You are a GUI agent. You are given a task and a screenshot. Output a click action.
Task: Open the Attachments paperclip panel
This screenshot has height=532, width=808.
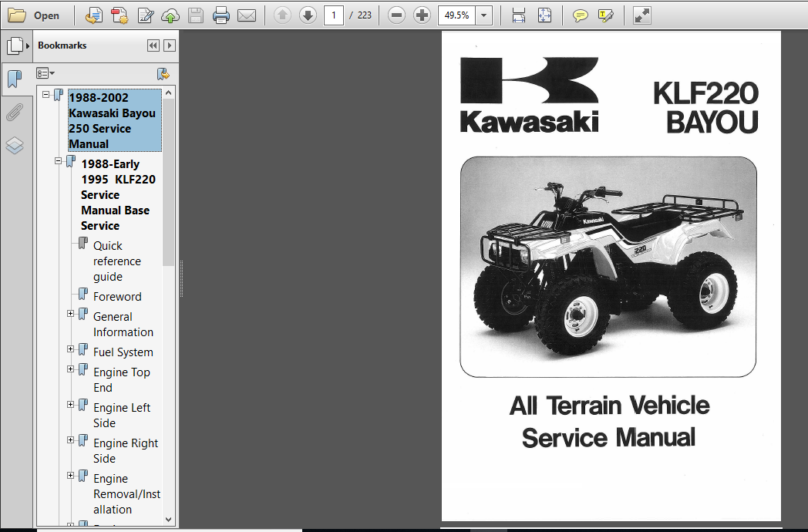(15, 112)
